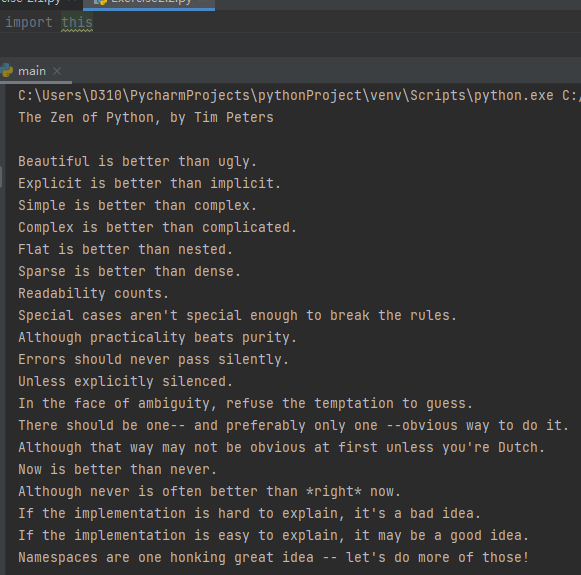The image size is (581, 575).
Task: Click 'Sparse is better than dense.'
Action: [130, 271]
